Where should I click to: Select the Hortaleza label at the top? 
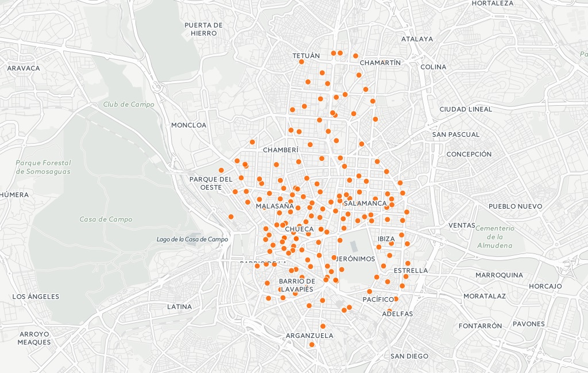(492, 3)
